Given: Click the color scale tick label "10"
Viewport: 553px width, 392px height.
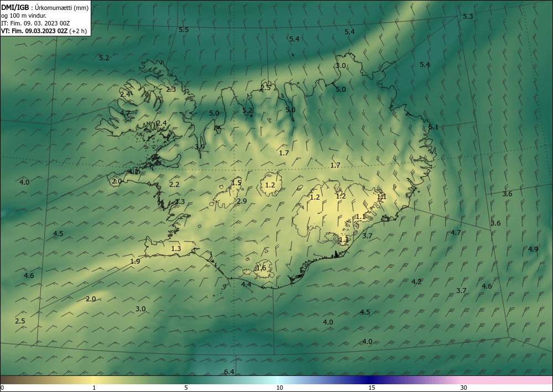Looking at the screenshot, I should click(279, 388).
